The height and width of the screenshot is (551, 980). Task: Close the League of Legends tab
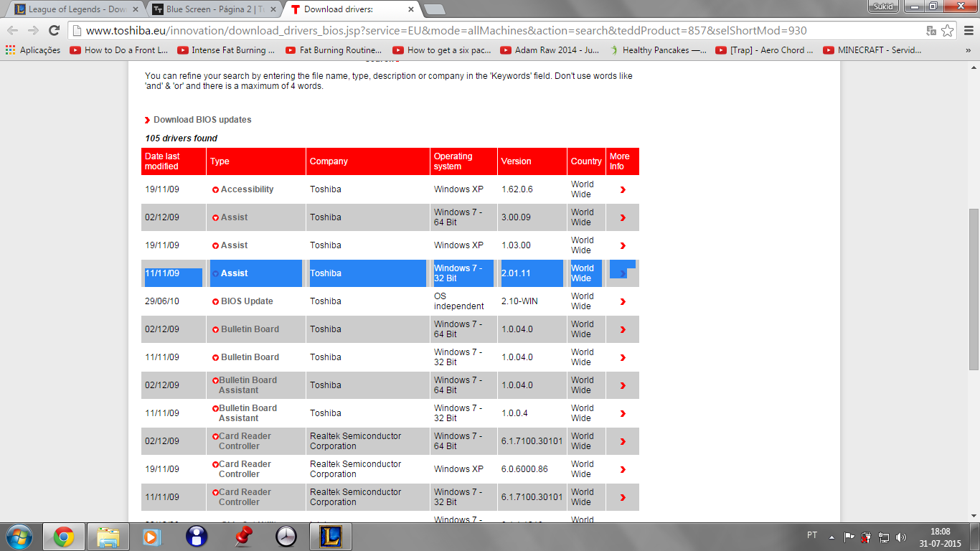(136, 9)
